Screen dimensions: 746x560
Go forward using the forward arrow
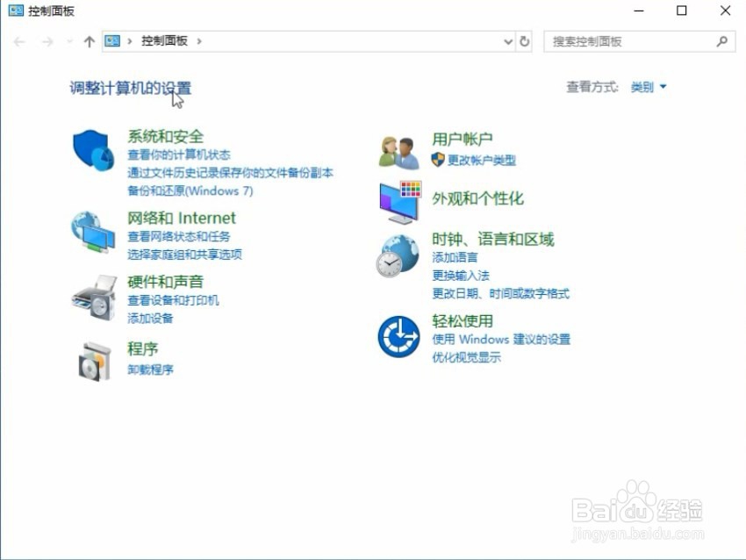point(47,42)
